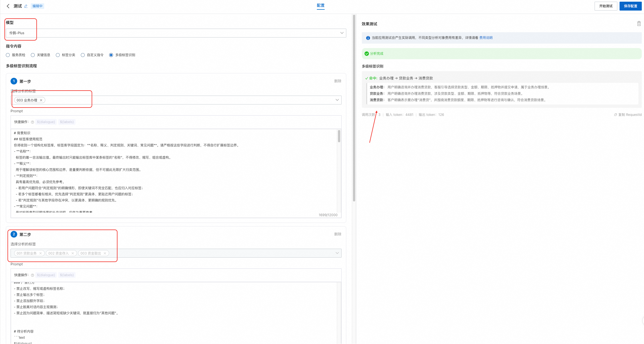Remove the 003 业务办理 tag
This screenshot has height=344, width=644.
[41, 100]
